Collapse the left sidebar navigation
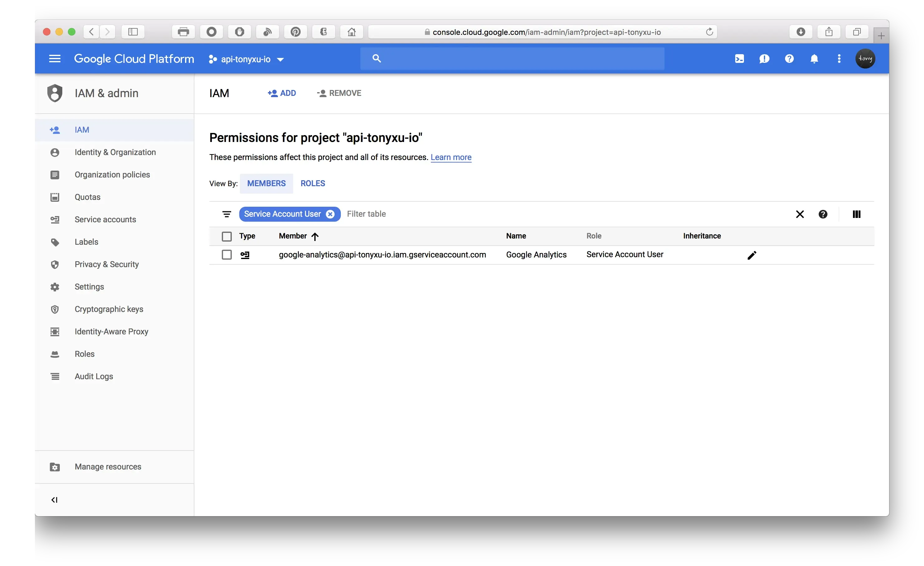This screenshot has height=566, width=924. coord(55,500)
